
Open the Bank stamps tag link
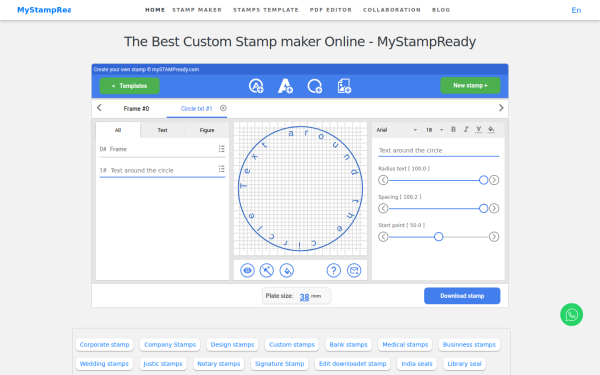[348, 344]
